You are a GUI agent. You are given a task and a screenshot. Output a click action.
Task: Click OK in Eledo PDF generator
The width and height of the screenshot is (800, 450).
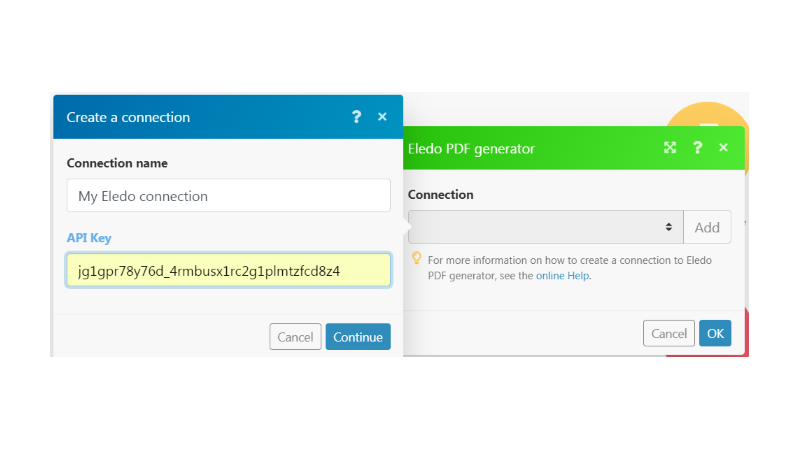pyautogui.click(x=715, y=333)
